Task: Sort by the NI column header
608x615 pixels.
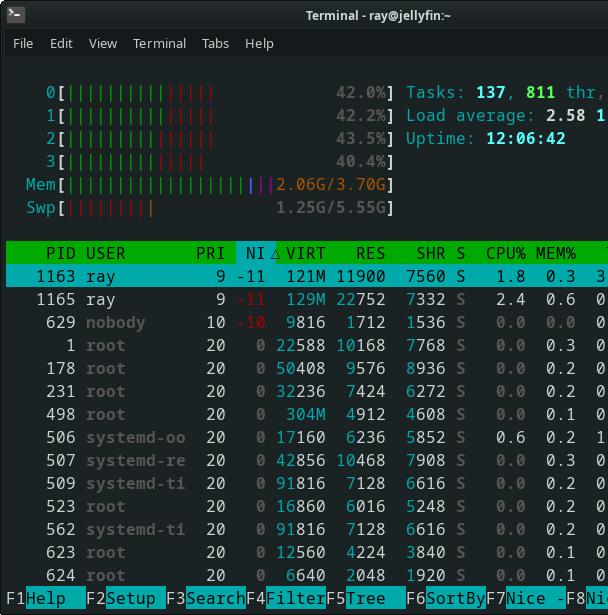Action: click(x=255, y=254)
